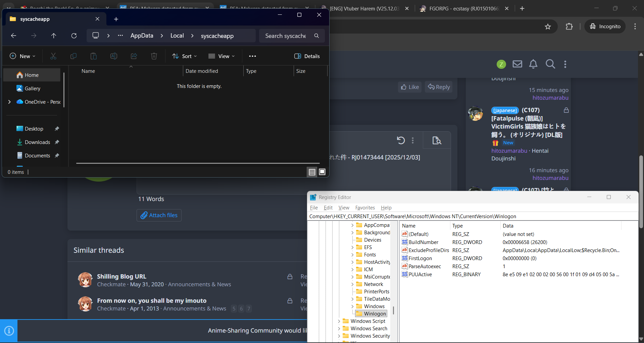Click the Registry Editor address path bar

(473, 216)
